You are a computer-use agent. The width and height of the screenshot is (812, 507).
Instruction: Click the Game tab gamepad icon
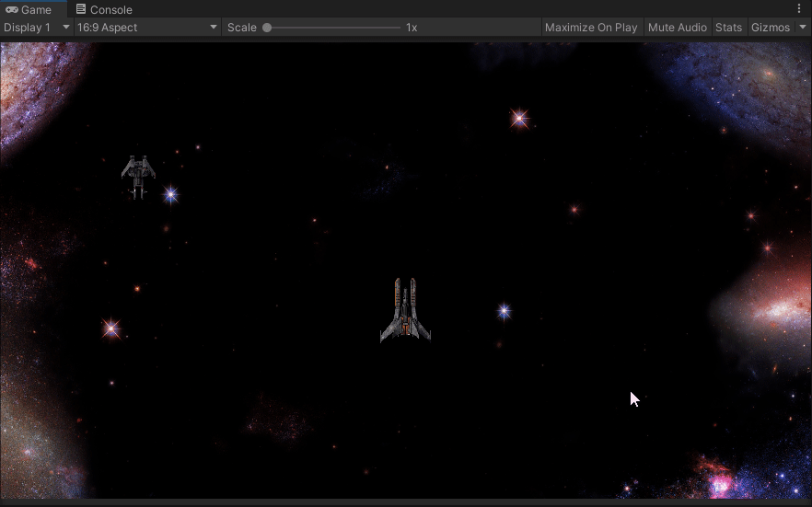[11, 9]
